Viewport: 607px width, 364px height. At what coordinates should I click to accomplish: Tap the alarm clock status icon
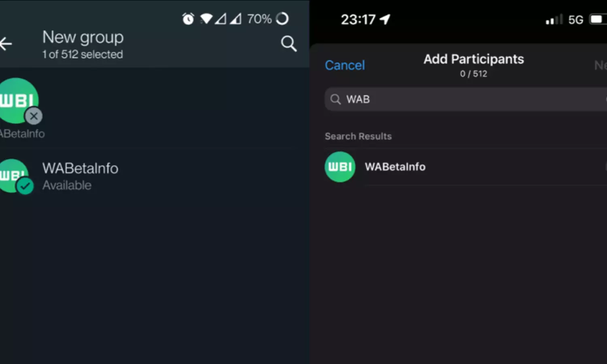[x=188, y=19]
